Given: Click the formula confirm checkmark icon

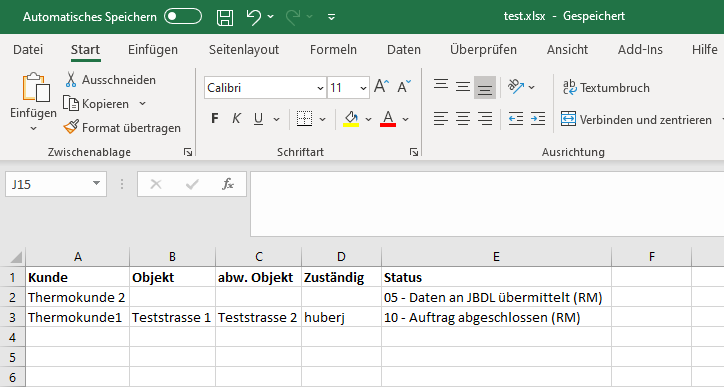Looking at the screenshot, I should (192, 184).
